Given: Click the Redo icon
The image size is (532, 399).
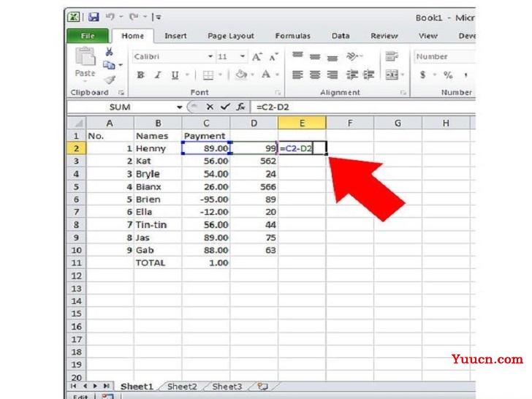Looking at the screenshot, I should 134,16.
